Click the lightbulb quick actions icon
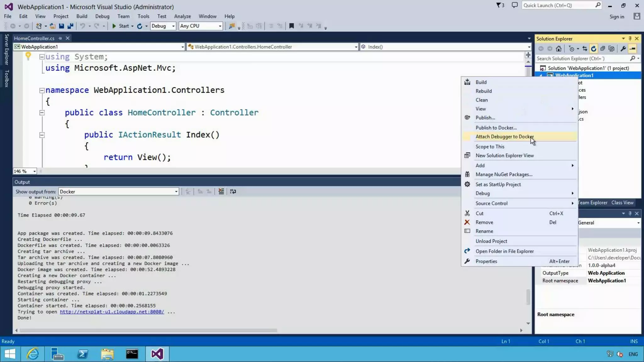 pos(28,56)
